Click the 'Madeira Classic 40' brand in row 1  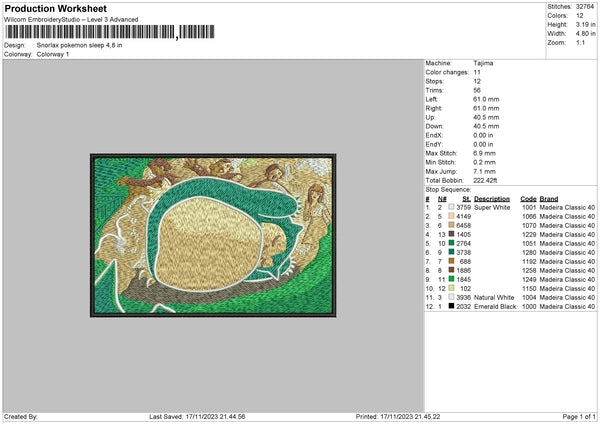(567, 207)
